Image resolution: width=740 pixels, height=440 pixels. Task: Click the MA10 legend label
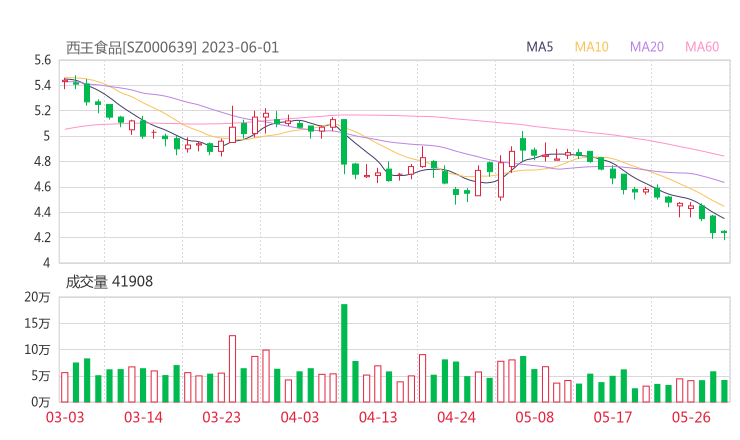(x=591, y=47)
